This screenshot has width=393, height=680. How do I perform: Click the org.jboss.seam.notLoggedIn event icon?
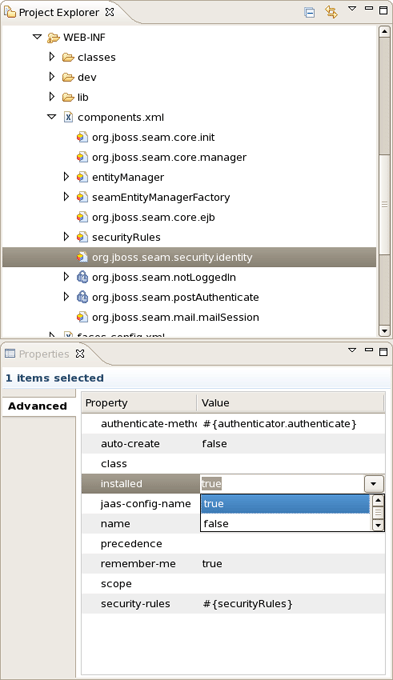pyautogui.click(x=82, y=277)
